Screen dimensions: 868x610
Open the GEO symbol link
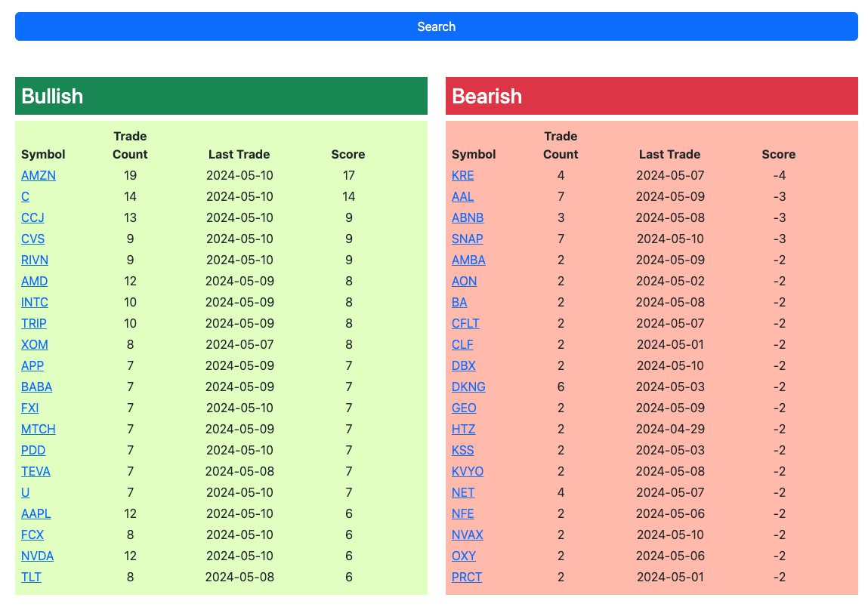coord(464,408)
